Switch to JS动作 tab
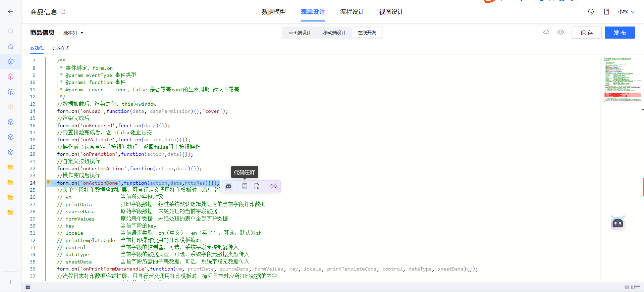Viewport: 644px width, 292px height. click(x=37, y=48)
